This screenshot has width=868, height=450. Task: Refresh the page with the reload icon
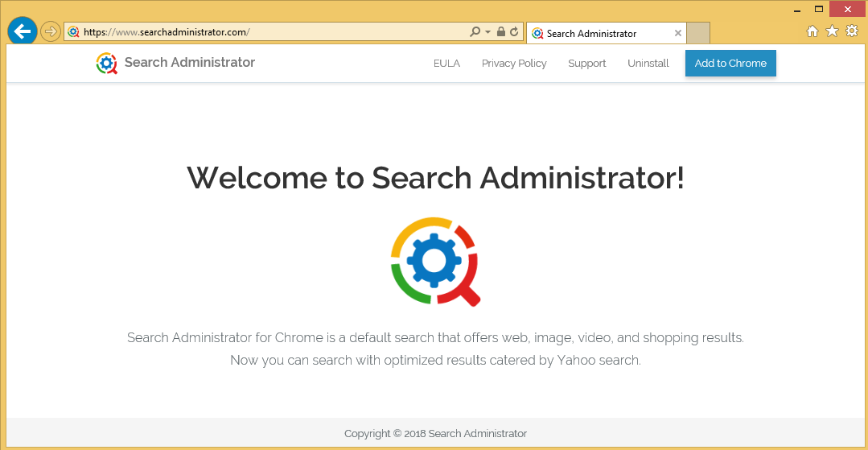point(514,32)
